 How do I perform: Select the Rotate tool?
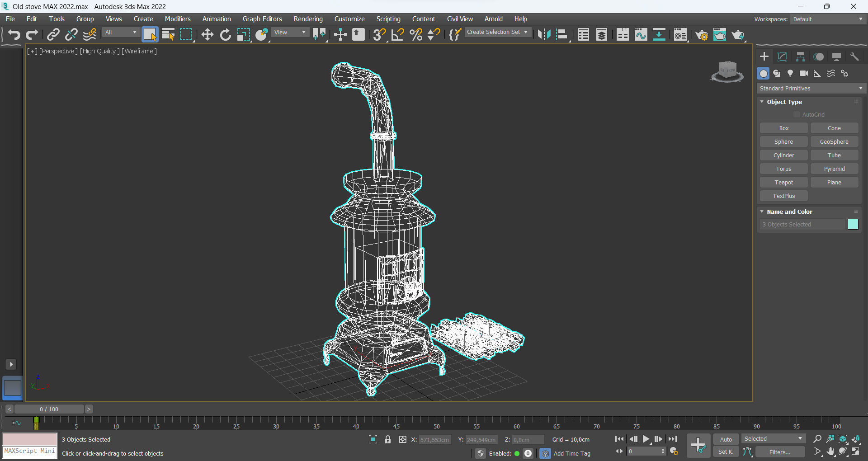pyautogui.click(x=225, y=34)
